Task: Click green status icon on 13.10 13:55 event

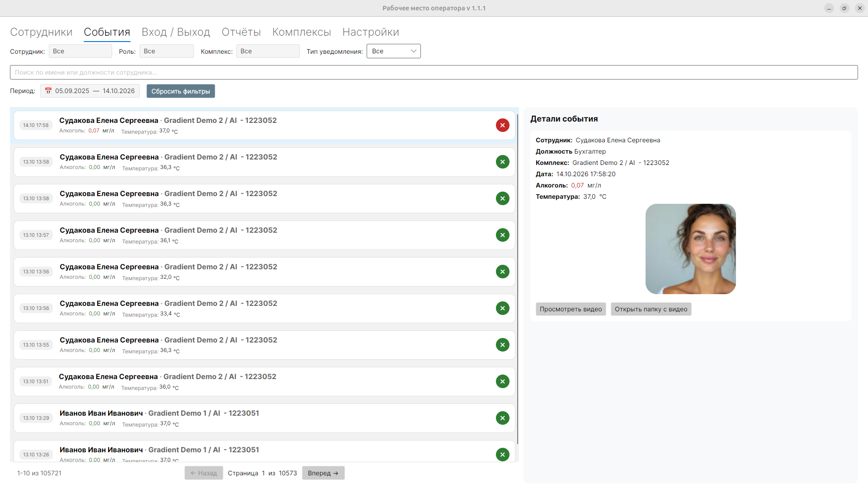Action: coord(502,345)
